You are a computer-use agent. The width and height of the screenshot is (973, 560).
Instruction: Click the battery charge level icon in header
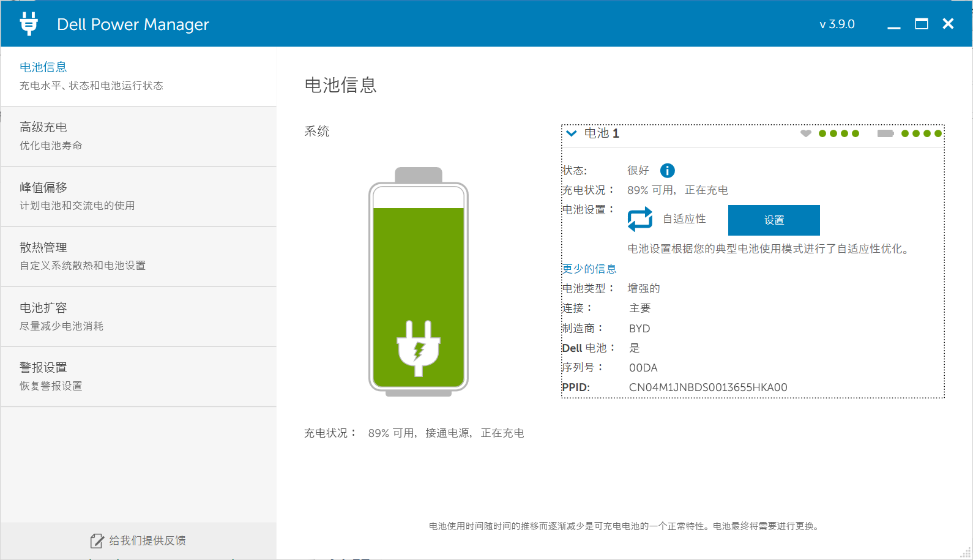pos(885,133)
